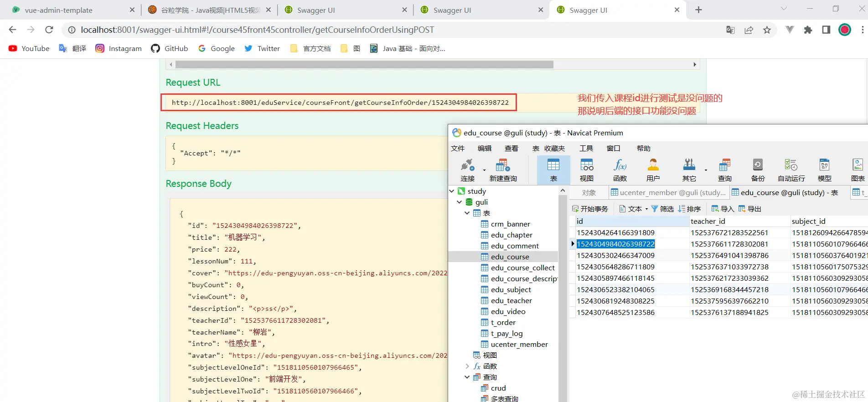The width and height of the screenshot is (868, 402).
Task: Click the Navicat 其它 (Other) toolbar icon
Action: (689, 170)
